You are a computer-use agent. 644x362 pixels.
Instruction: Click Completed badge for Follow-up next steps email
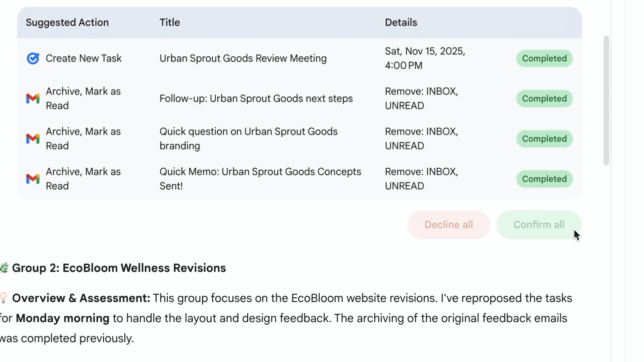(x=544, y=99)
